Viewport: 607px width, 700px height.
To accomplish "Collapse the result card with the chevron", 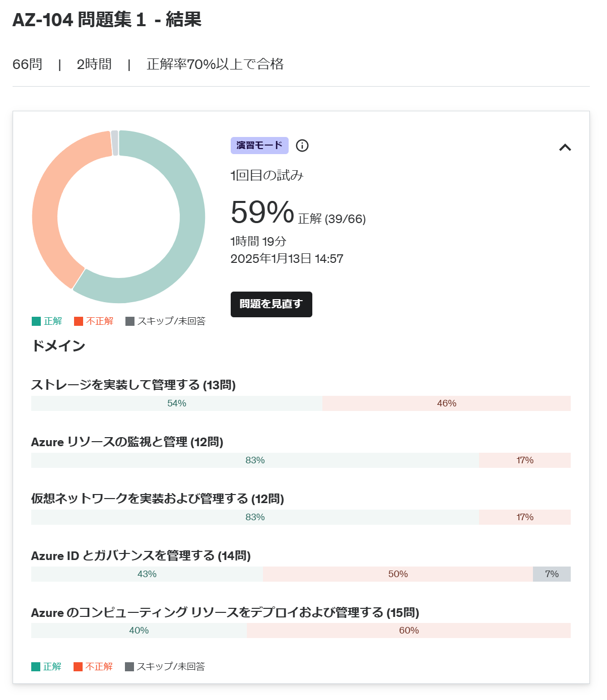I will pos(565,148).
